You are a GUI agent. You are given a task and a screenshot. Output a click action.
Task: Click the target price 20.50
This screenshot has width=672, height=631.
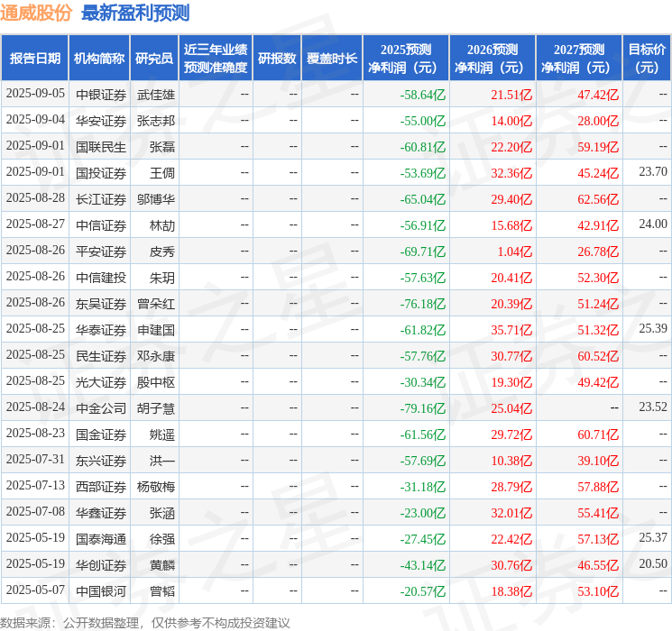click(x=653, y=563)
